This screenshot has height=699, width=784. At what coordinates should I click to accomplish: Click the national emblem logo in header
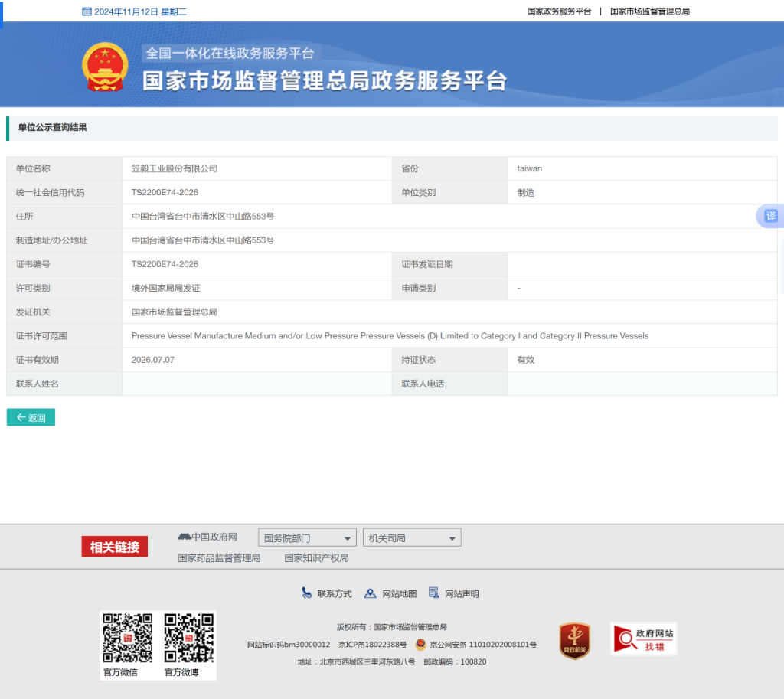point(105,67)
